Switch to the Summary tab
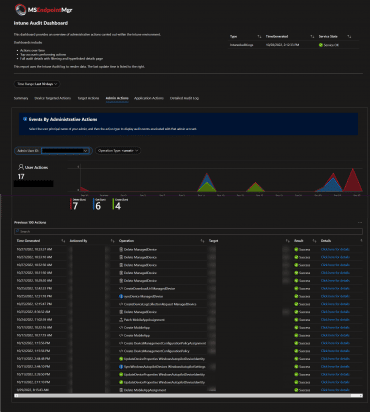Image resolution: width=370 pixels, height=412 pixels. 21,98
